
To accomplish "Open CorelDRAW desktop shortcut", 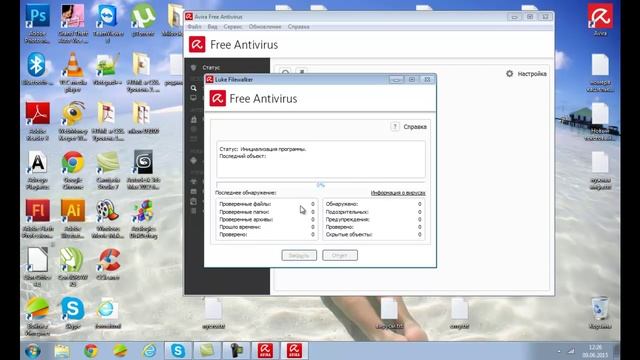I will tap(73, 267).
